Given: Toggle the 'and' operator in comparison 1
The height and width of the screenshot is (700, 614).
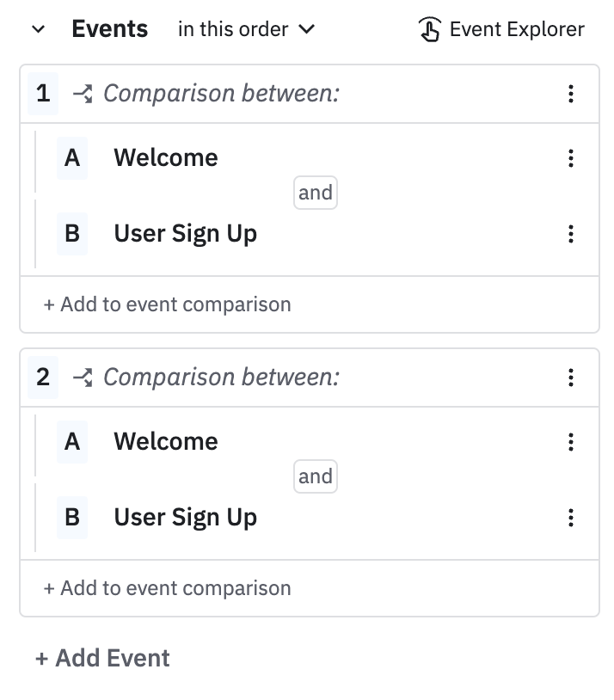Looking at the screenshot, I should [x=315, y=193].
